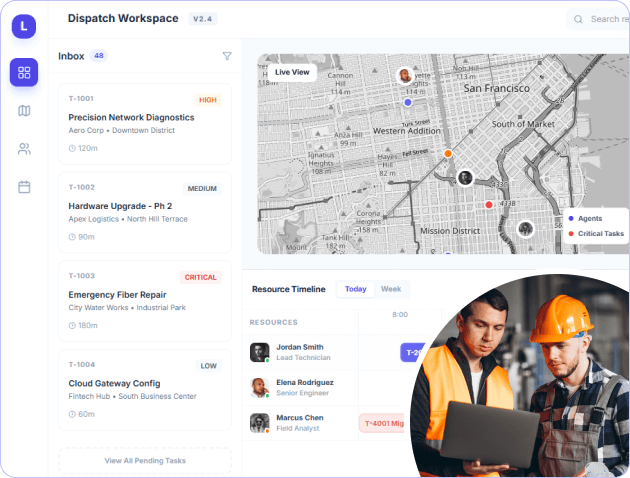Click Fintech Hub • South Business Center text

click(x=133, y=396)
